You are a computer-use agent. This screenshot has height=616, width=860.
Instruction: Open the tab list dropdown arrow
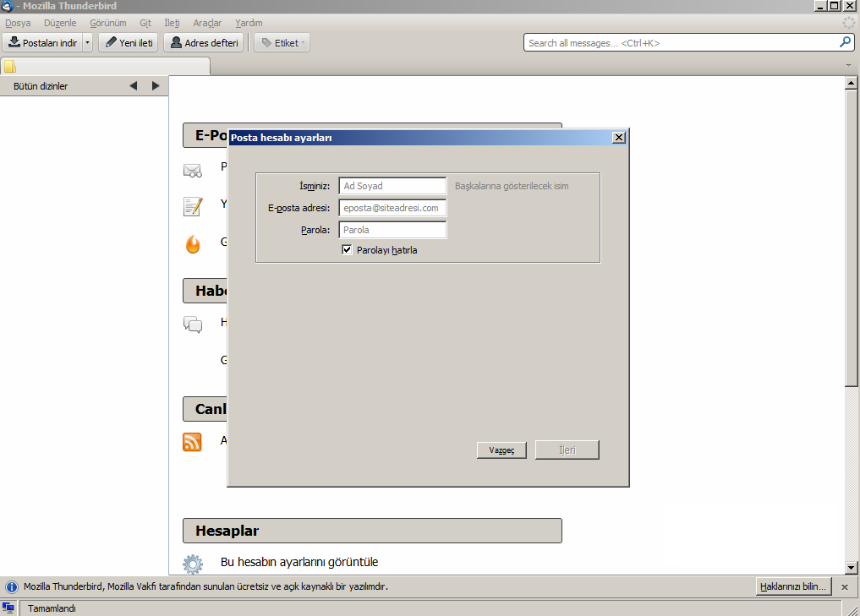point(848,65)
